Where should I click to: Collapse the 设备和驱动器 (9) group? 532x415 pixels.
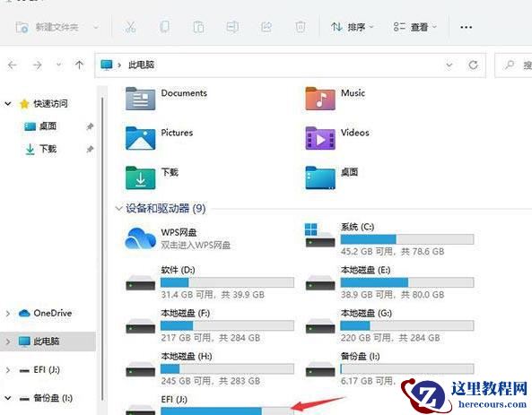pos(118,208)
